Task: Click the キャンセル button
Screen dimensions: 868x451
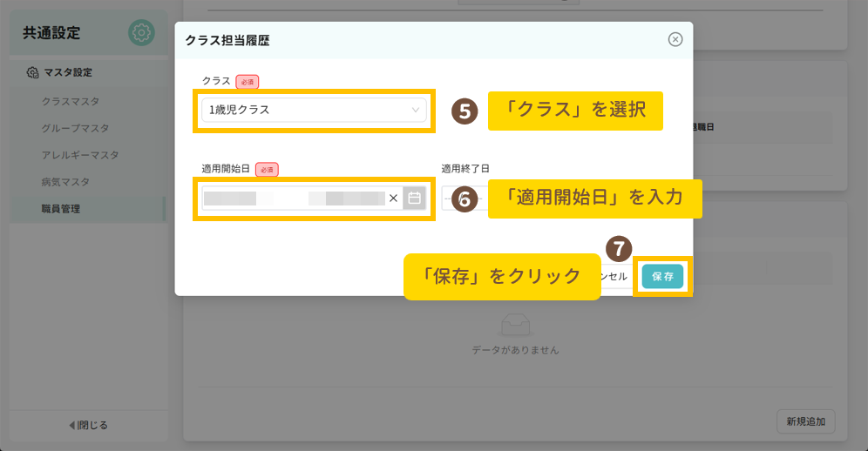Action: tap(614, 276)
